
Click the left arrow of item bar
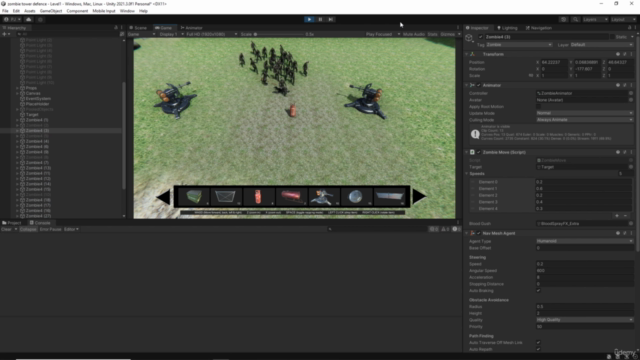pyautogui.click(x=164, y=197)
